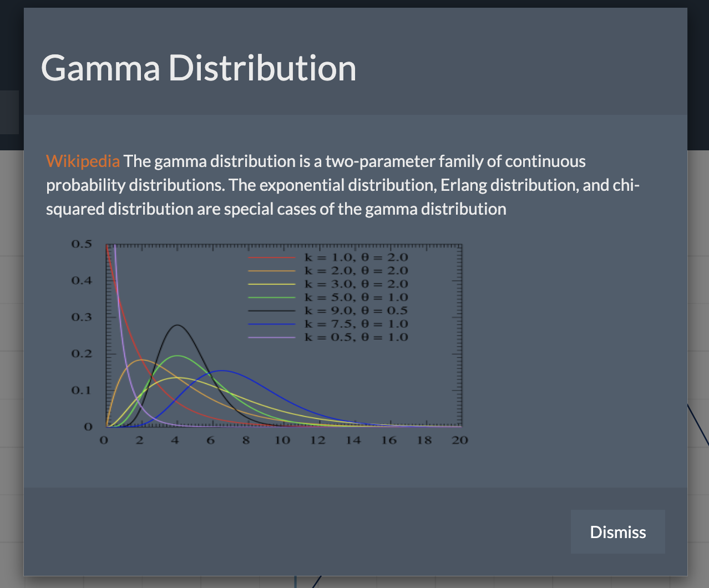The height and width of the screenshot is (588, 709).
Task: Dismiss the Gamma Distribution dialog
Action: pyautogui.click(x=617, y=531)
